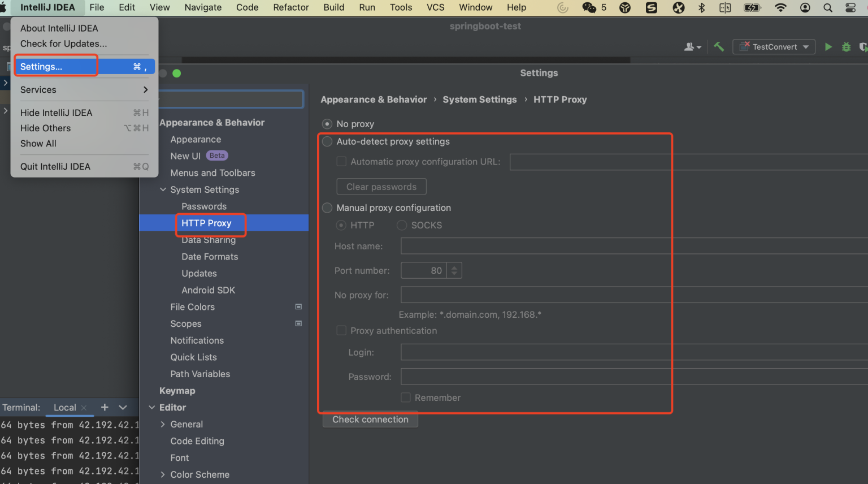Click the settings search field
868x484 pixels.
pyautogui.click(x=232, y=100)
